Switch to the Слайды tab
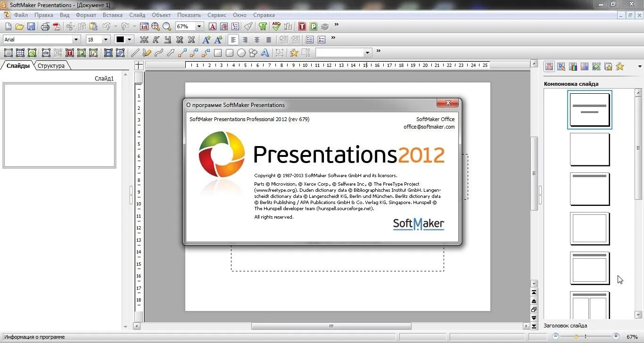This screenshot has height=343, width=644. pos(18,66)
